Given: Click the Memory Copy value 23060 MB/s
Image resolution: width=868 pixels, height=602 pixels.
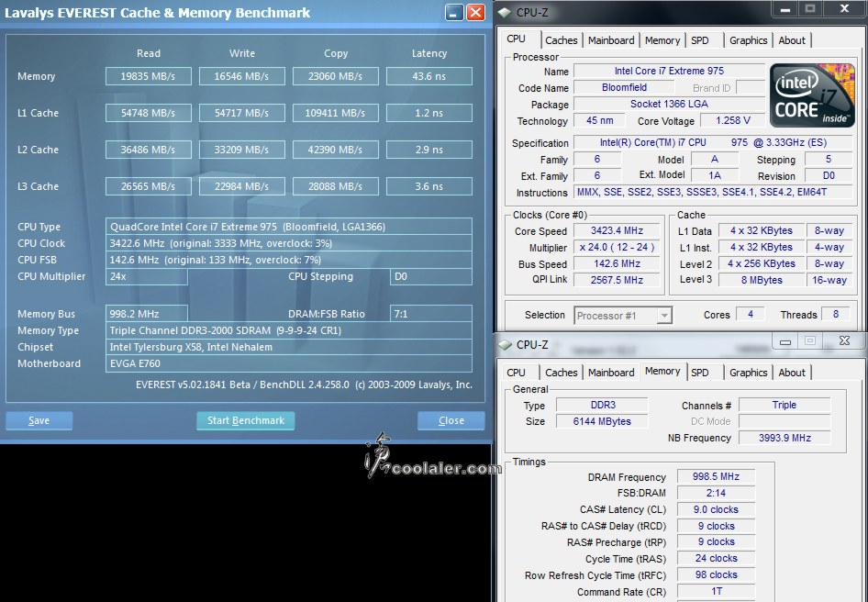Looking at the screenshot, I should click(x=336, y=76).
